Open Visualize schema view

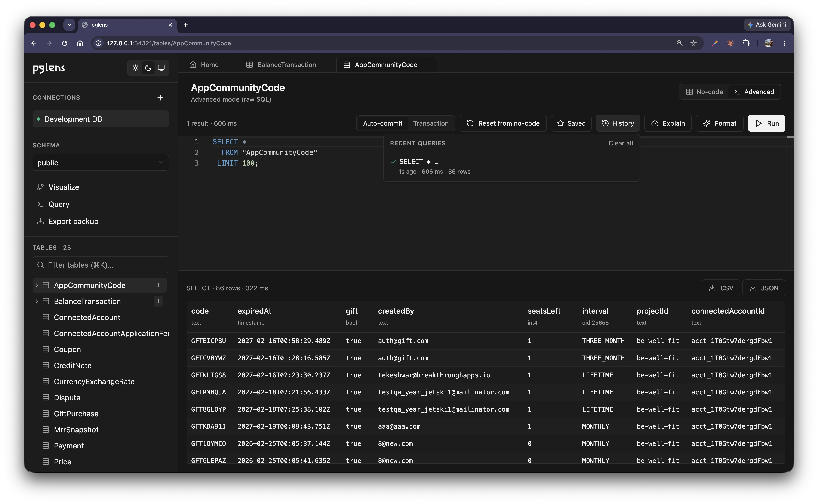click(64, 187)
